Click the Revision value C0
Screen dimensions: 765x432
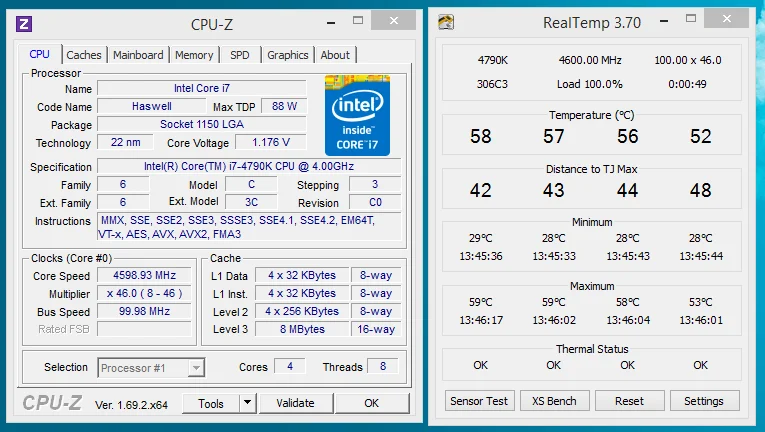375,202
